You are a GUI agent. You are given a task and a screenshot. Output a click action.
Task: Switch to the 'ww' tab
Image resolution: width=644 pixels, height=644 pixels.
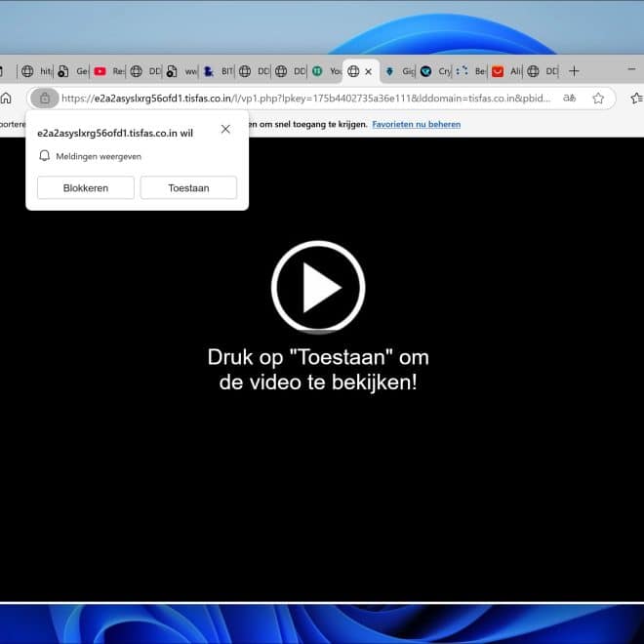pyautogui.click(x=181, y=71)
